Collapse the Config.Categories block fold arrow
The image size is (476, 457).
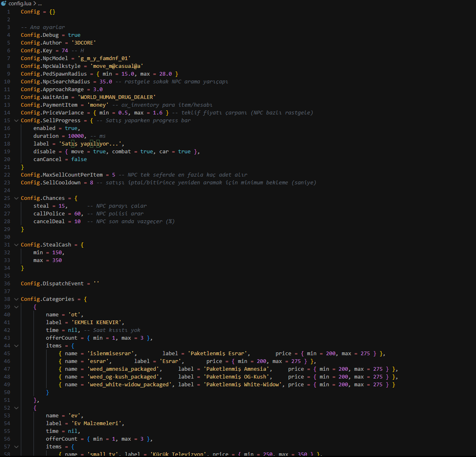point(16,299)
